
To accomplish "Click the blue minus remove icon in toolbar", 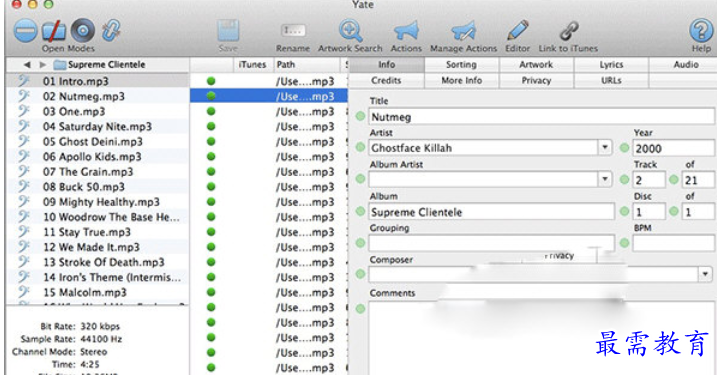I will tap(25, 31).
